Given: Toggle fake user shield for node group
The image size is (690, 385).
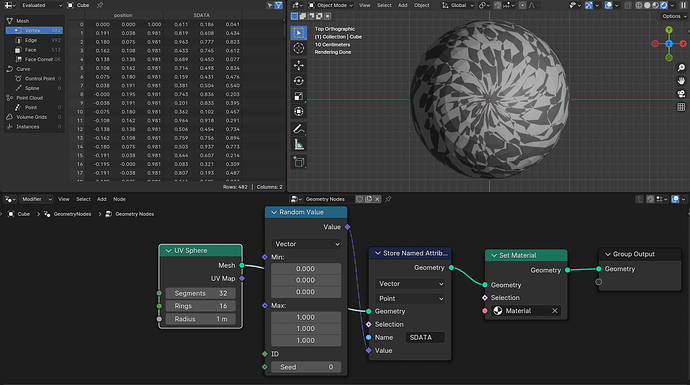Looking at the screenshot, I should coord(360,199).
